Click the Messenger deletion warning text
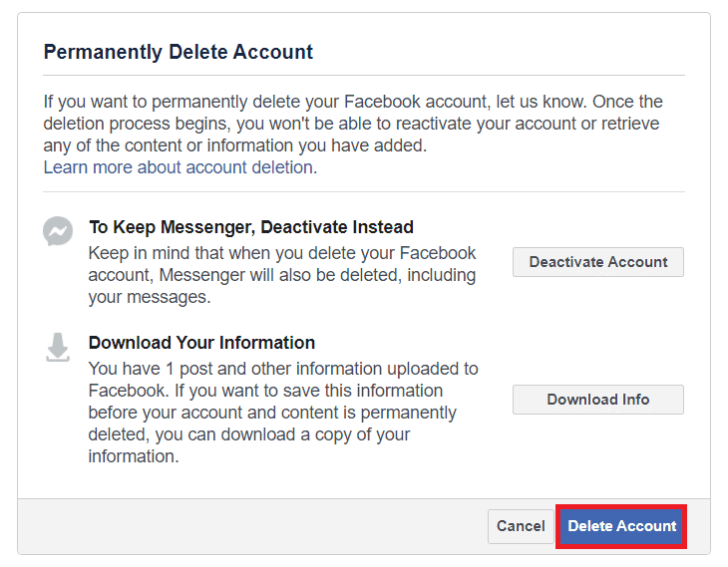The width and height of the screenshot is (728, 567). [x=282, y=275]
